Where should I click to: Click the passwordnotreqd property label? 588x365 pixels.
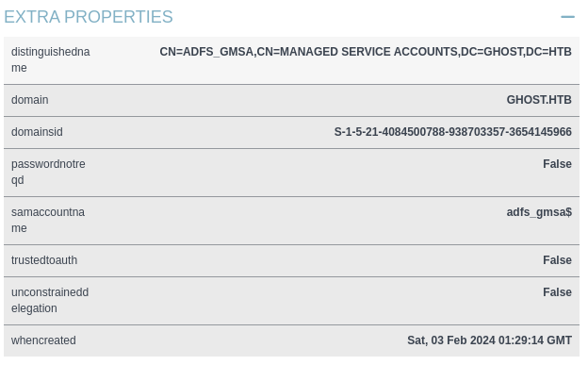pyautogui.click(x=48, y=172)
